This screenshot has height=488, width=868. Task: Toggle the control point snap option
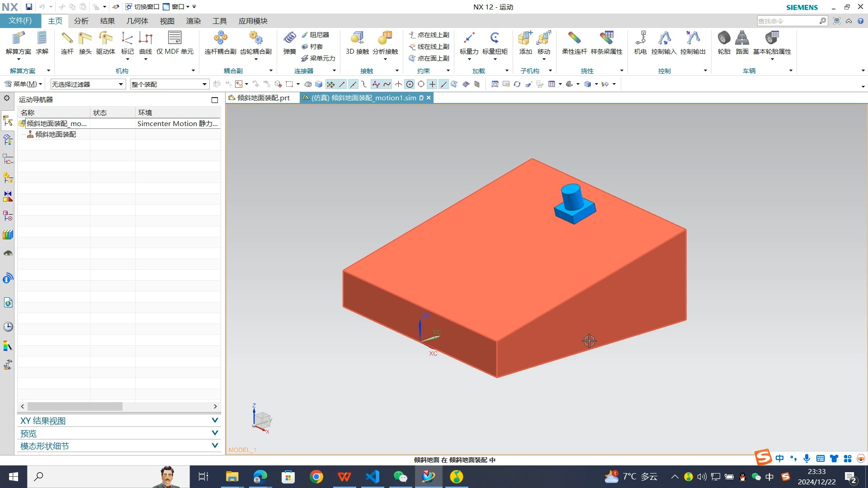pos(364,84)
